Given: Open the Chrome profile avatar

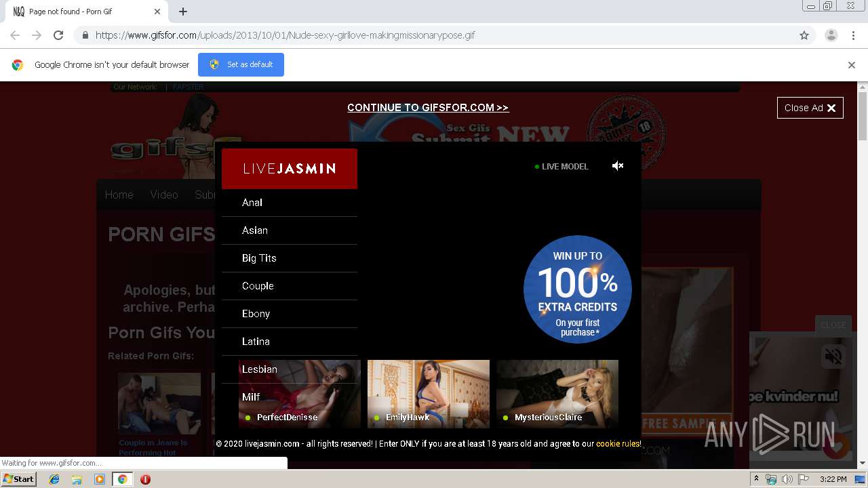Looking at the screenshot, I should pos(831,35).
